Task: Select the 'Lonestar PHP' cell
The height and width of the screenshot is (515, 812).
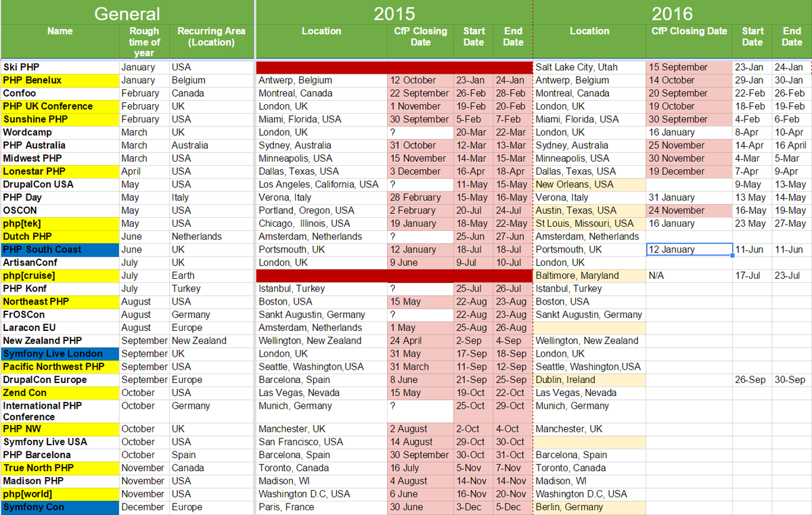Action: tap(60, 171)
